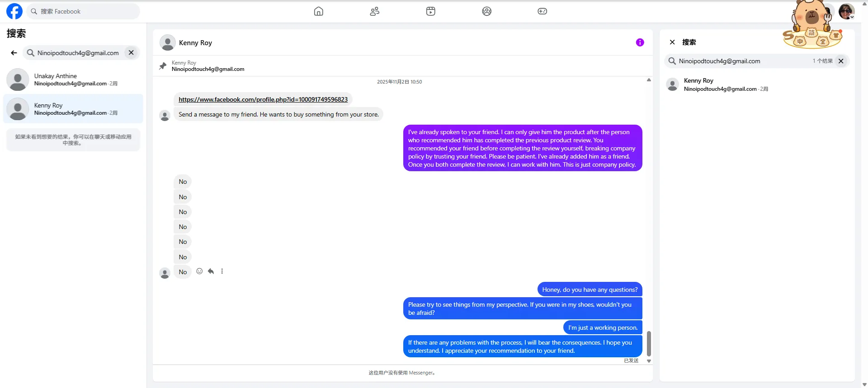The image size is (868, 388).
Task: Close the right search panel
Action: point(672,42)
